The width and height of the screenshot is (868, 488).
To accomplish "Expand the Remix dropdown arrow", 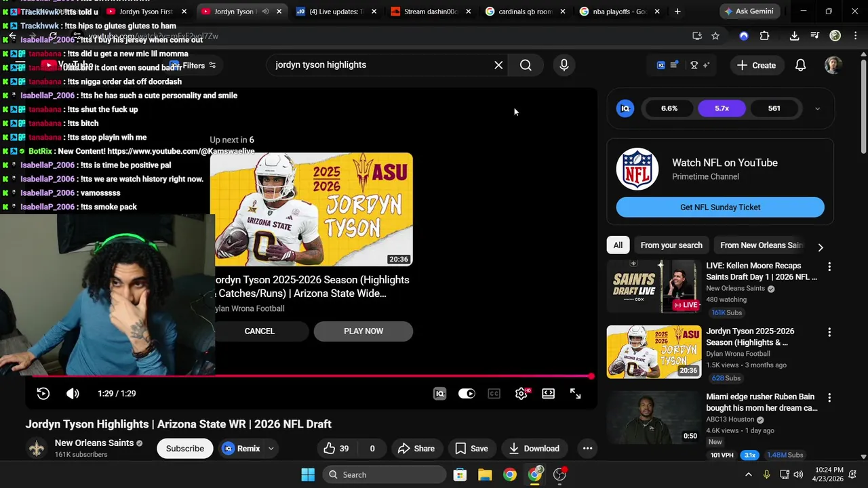I will pyautogui.click(x=271, y=449).
